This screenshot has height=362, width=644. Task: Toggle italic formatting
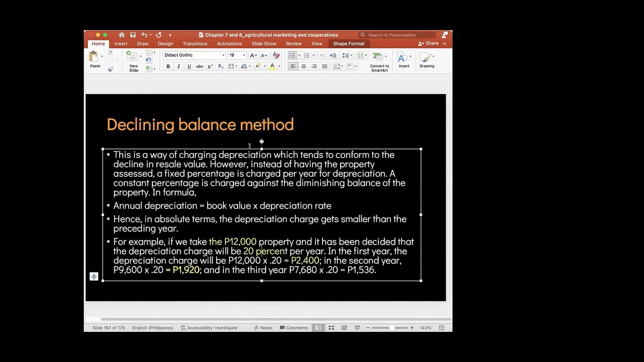[179, 66]
